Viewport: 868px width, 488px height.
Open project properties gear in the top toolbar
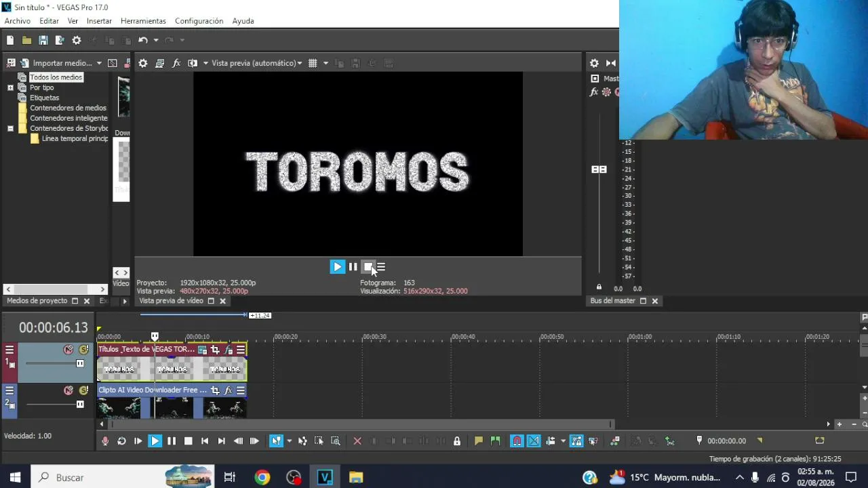click(x=77, y=41)
